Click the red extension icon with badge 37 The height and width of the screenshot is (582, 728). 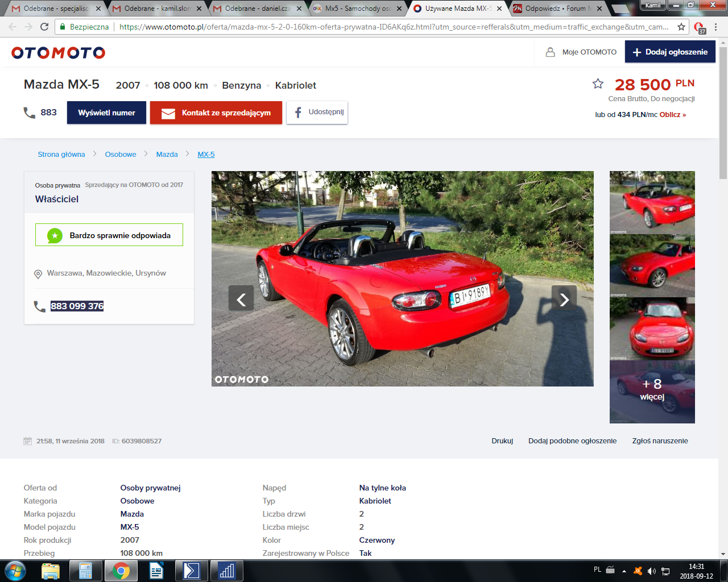tap(700, 27)
